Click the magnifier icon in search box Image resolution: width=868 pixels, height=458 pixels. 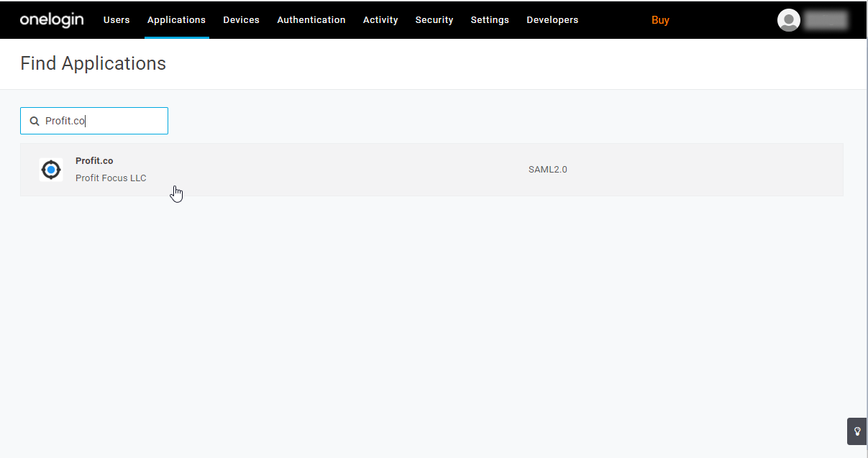(x=34, y=121)
